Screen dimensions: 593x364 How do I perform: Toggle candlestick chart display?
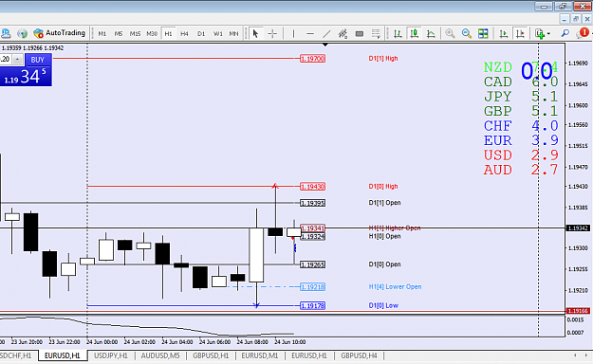pos(414,33)
